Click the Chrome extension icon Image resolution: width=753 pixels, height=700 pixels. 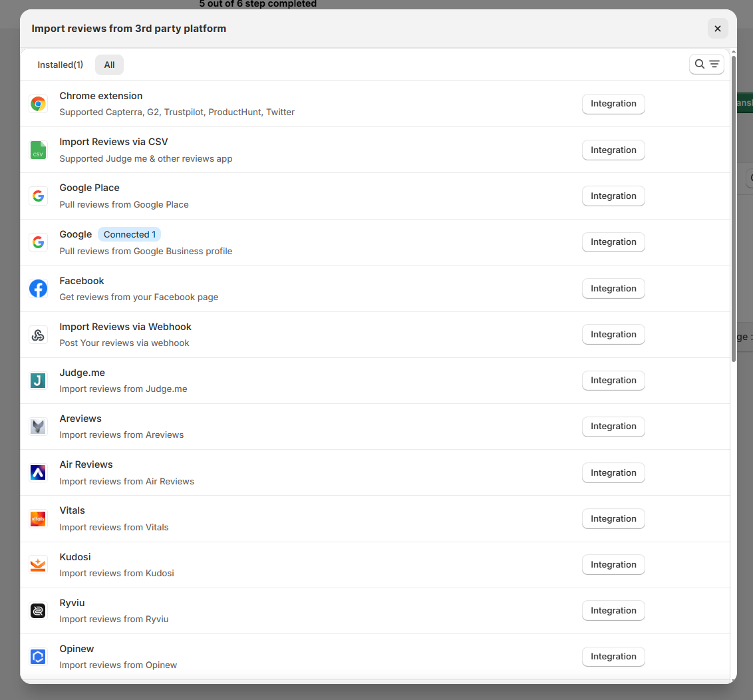click(38, 104)
